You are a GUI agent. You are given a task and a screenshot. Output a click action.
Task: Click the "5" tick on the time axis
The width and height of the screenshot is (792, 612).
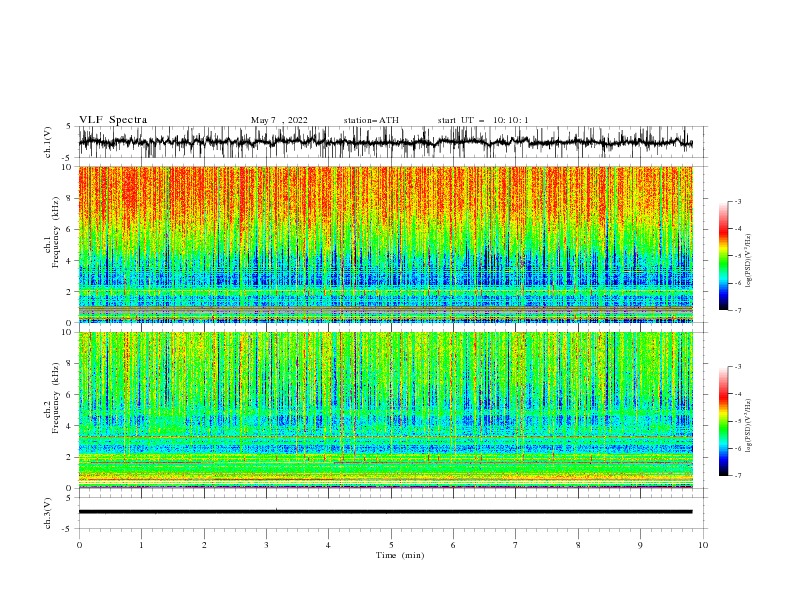(391, 545)
